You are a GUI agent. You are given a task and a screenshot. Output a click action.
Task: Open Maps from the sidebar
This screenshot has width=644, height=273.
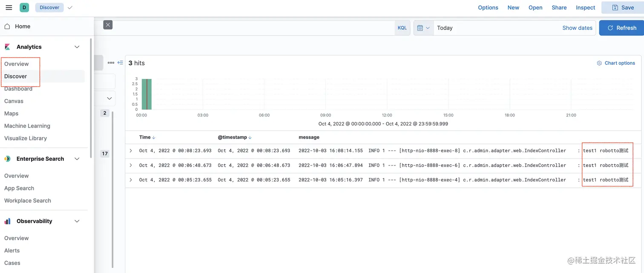point(11,113)
